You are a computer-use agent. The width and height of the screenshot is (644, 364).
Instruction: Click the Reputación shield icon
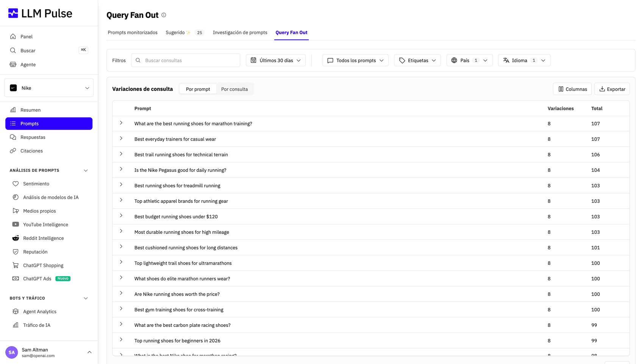[x=16, y=252]
